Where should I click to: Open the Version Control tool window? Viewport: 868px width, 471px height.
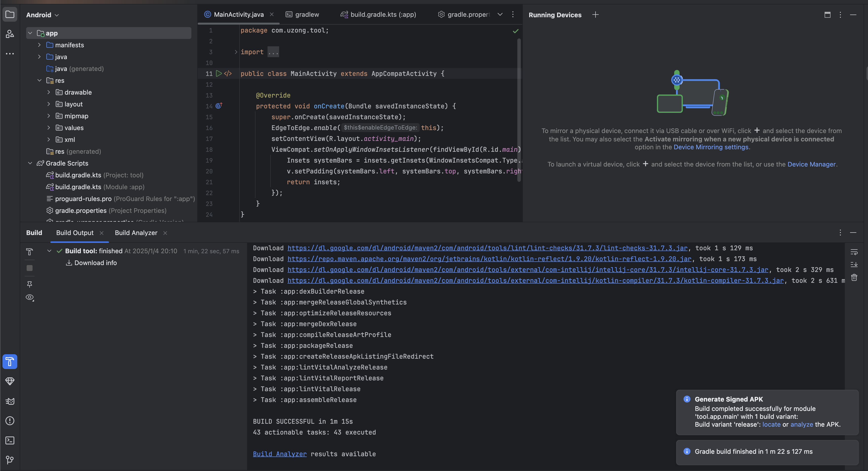(x=10, y=460)
